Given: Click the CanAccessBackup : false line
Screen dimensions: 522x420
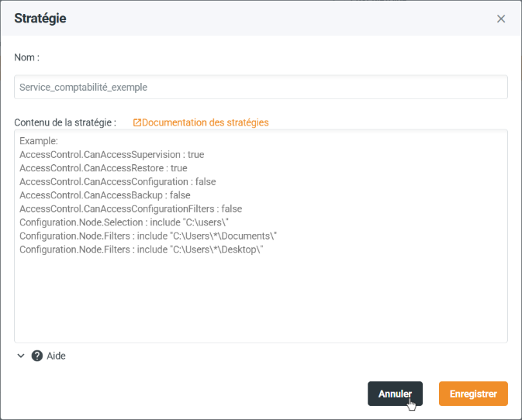Looking at the screenshot, I should point(105,195).
